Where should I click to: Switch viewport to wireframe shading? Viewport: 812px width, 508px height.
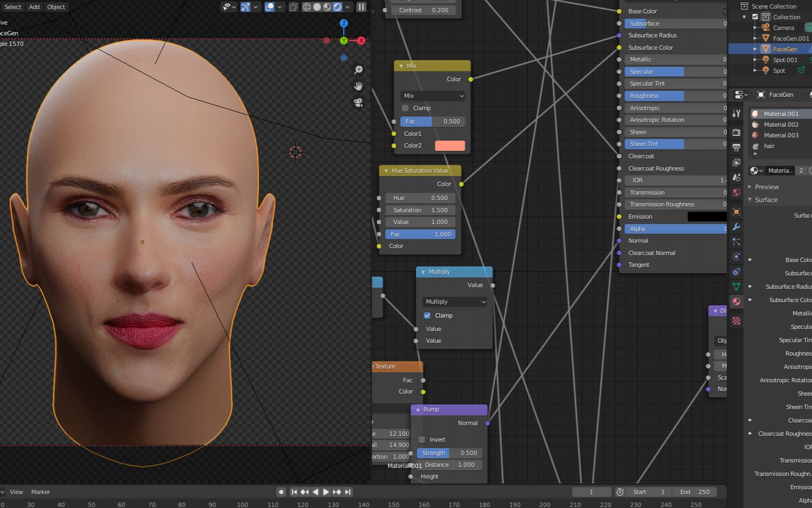[307, 7]
